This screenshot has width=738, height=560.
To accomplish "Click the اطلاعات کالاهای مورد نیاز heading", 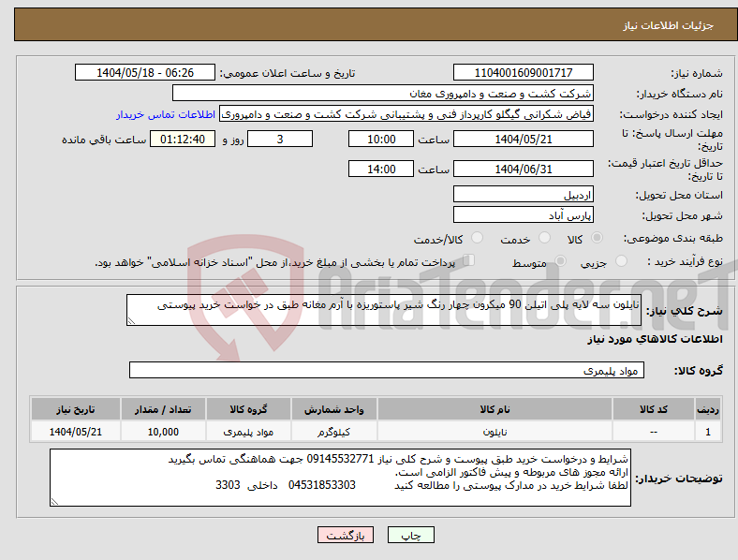I will [655, 339].
